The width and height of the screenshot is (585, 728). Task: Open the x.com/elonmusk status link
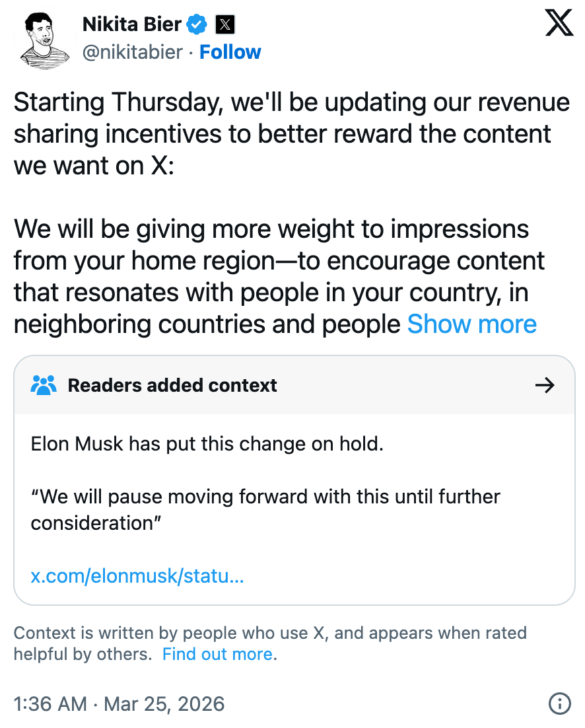[137, 576]
